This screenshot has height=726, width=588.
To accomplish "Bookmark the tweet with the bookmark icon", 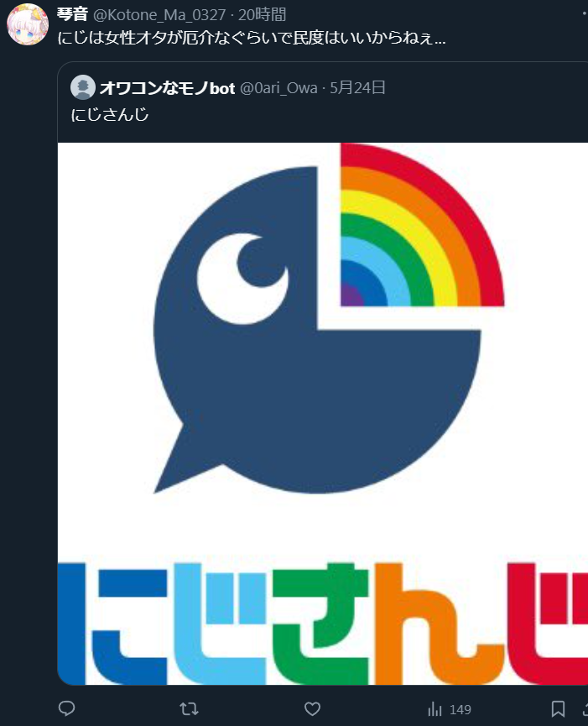I will (558, 708).
